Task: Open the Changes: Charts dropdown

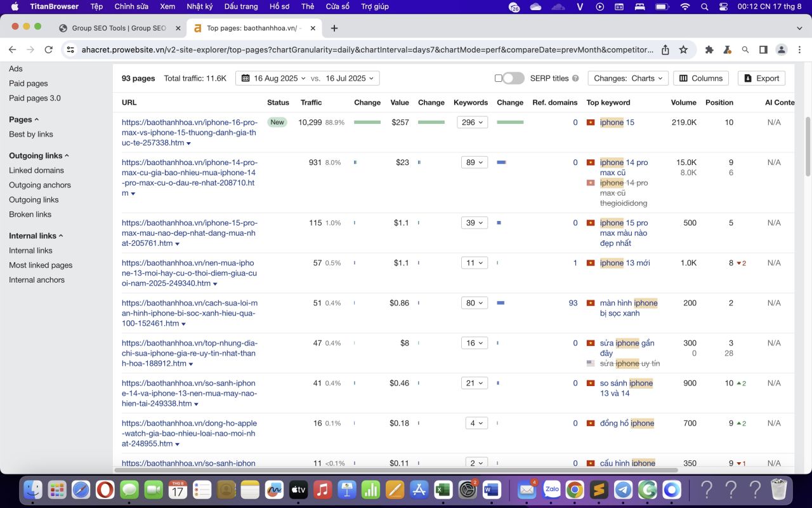Action: pos(628,78)
